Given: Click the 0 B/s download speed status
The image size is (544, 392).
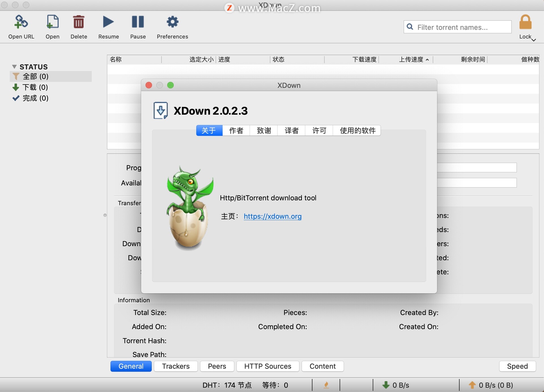Looking at the screenshot, I should coord(401,385).
